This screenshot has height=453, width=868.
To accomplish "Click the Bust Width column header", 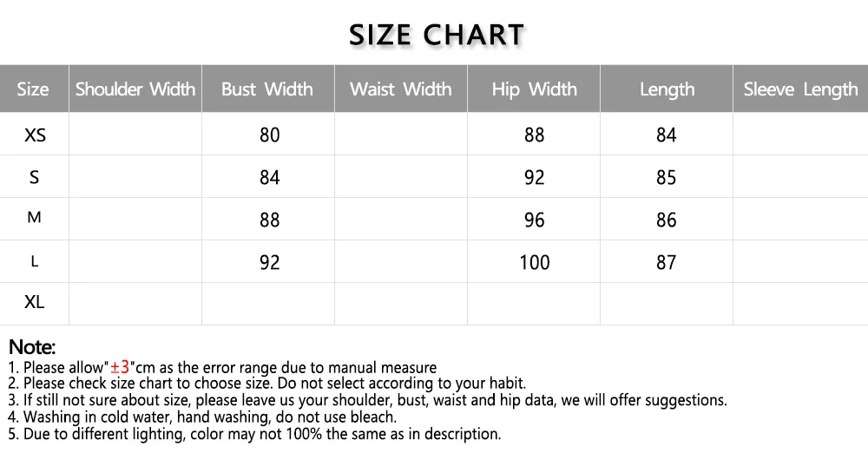I will click(266, 89).
